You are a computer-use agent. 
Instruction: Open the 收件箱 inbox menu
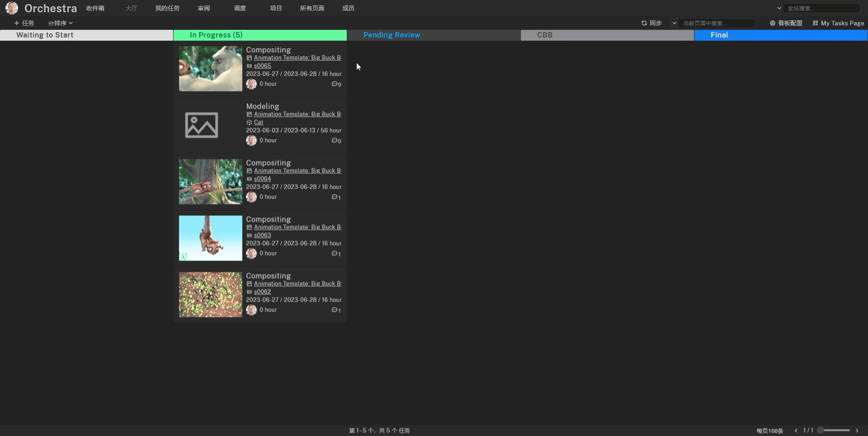(x=95, y=8)
